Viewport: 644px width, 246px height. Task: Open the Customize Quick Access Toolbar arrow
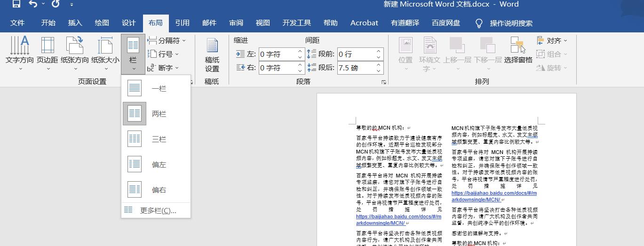72,5
